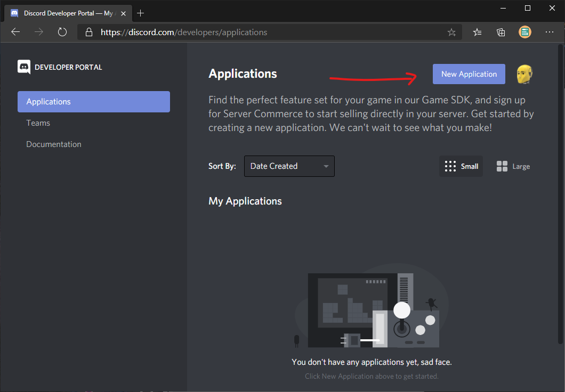
Task: Open the user avatar menu
Action: tap(524, 74)
